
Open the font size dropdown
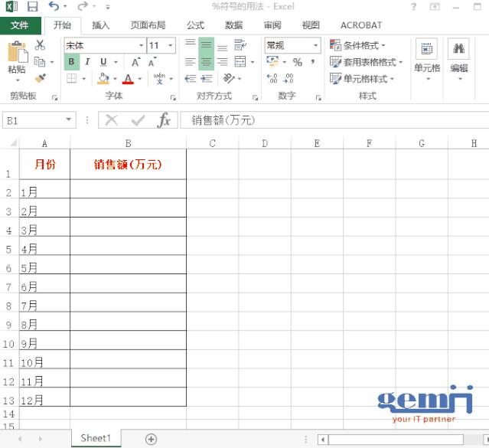pos(171,46)
